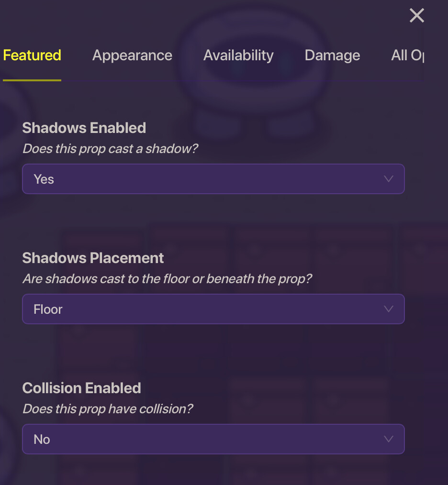Click the Collision Enabled heading
This screenshot has height=485, width=448.
pyautogui.click(x=82, y=388)
